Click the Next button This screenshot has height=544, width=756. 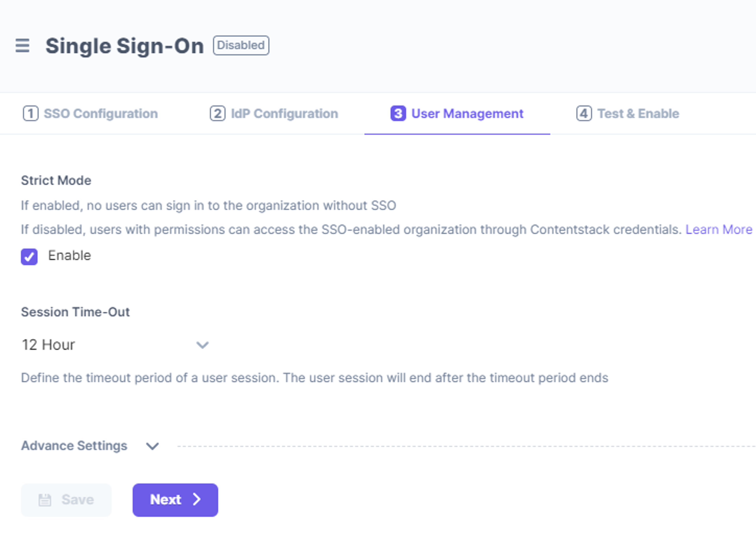click(175, 500)
